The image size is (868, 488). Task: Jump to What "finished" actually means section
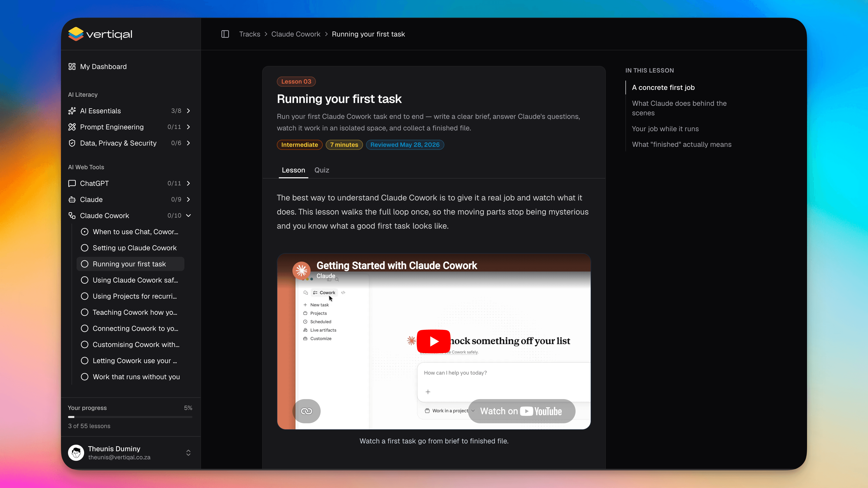click(x=682, y=145)
